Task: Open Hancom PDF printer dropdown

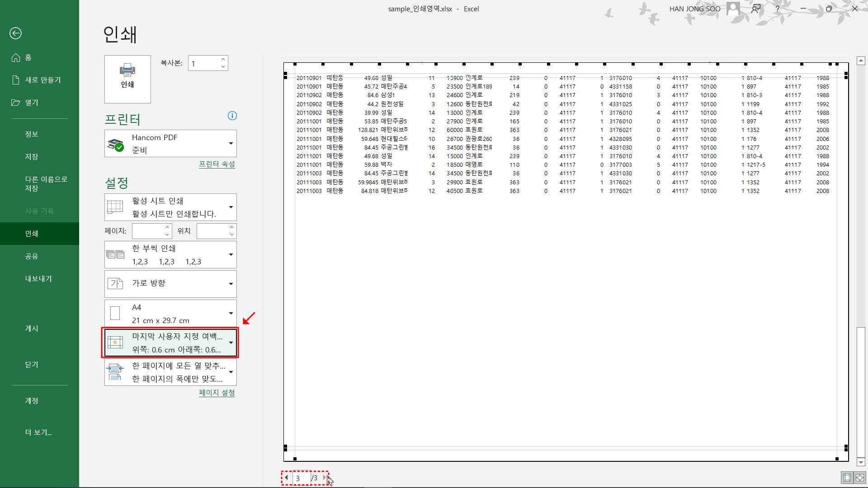Action: (170, 144)
